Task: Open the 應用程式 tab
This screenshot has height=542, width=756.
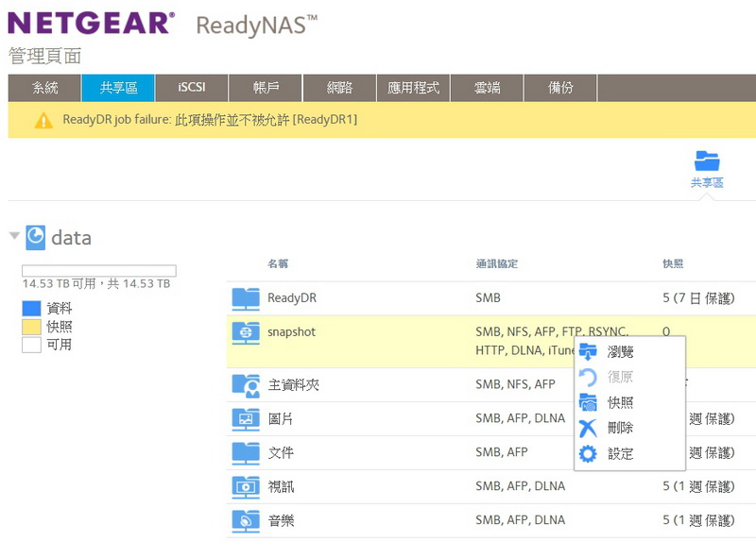Action: click(x=413, y=88)
